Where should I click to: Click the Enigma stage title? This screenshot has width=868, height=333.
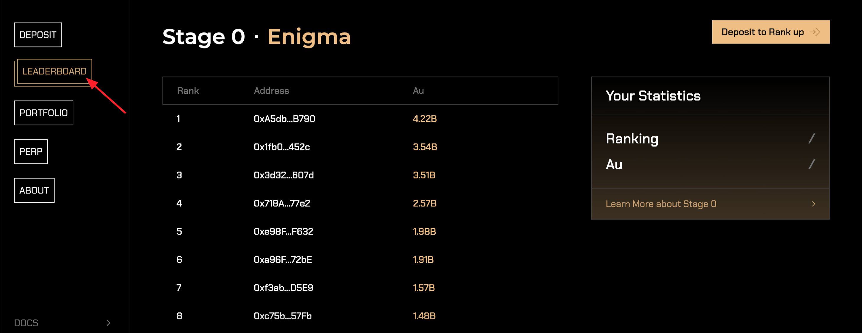(309, 36)
